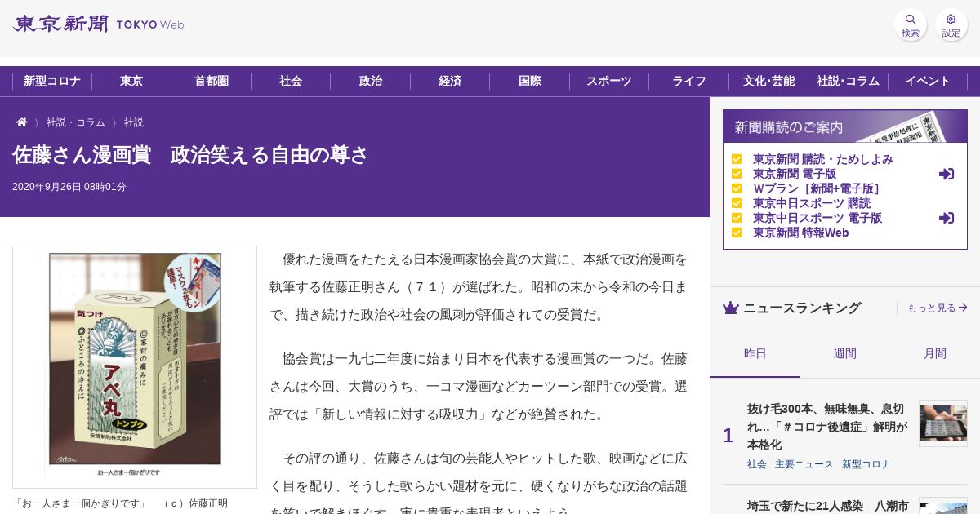Switch to the 週間 ranking tab
The image size is (980, 514).
[x=845, y=353]
